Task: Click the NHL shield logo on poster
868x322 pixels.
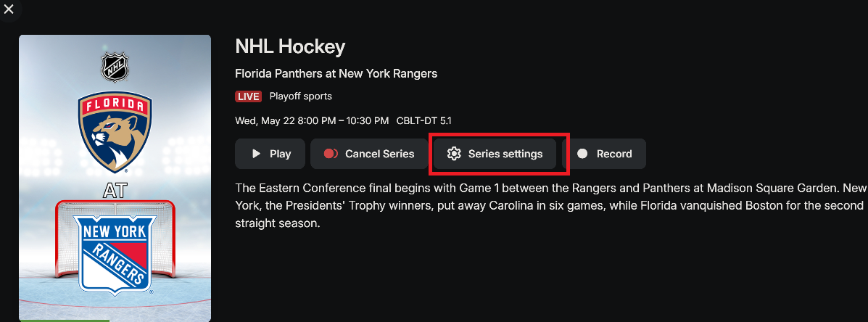Action: pyautogui.click(x=115, y=68)
